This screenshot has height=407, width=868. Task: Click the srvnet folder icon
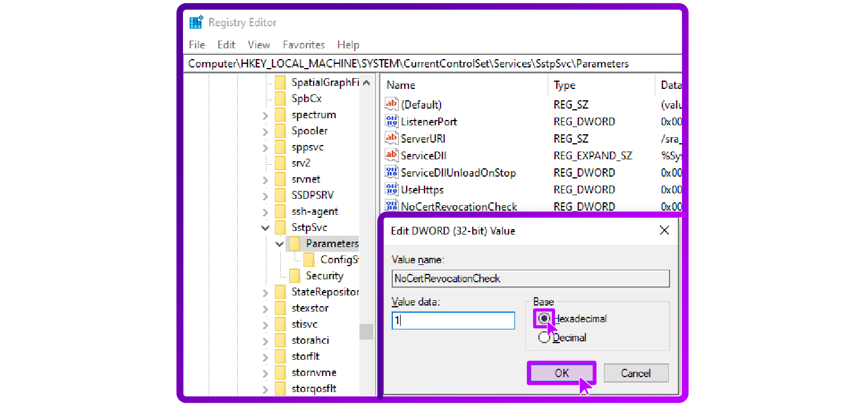click(x=281, y=179)
